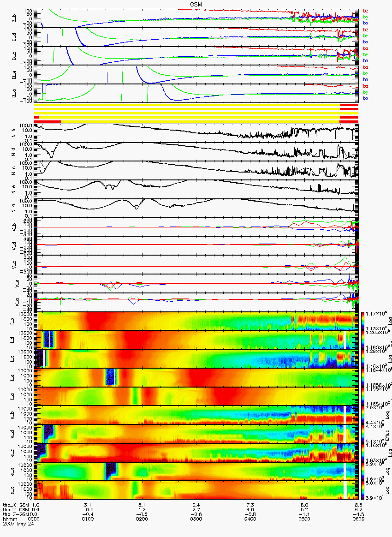This screenshot has width=392, height=537.
Task: Click the e_a panel color bar
Action: (362, 490)
